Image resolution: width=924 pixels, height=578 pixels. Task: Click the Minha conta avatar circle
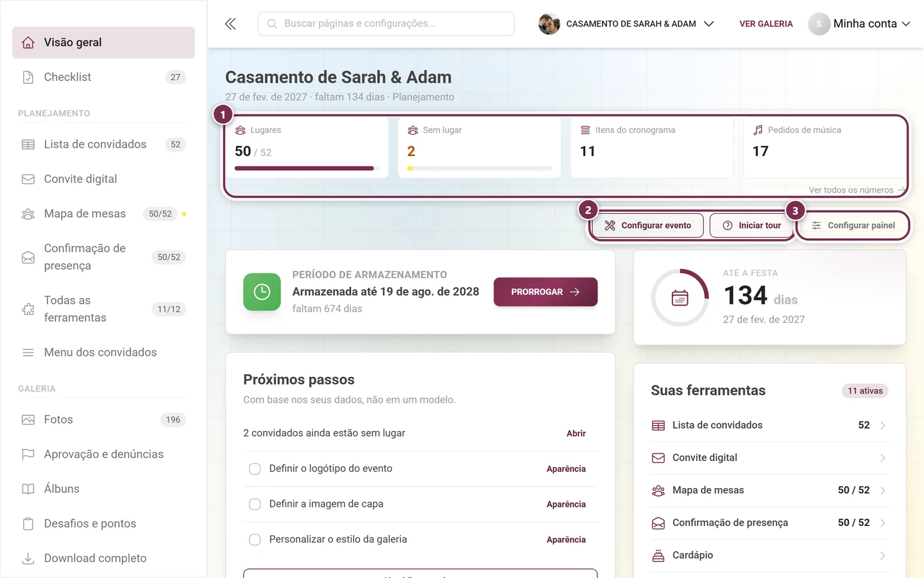coord(819,24)
